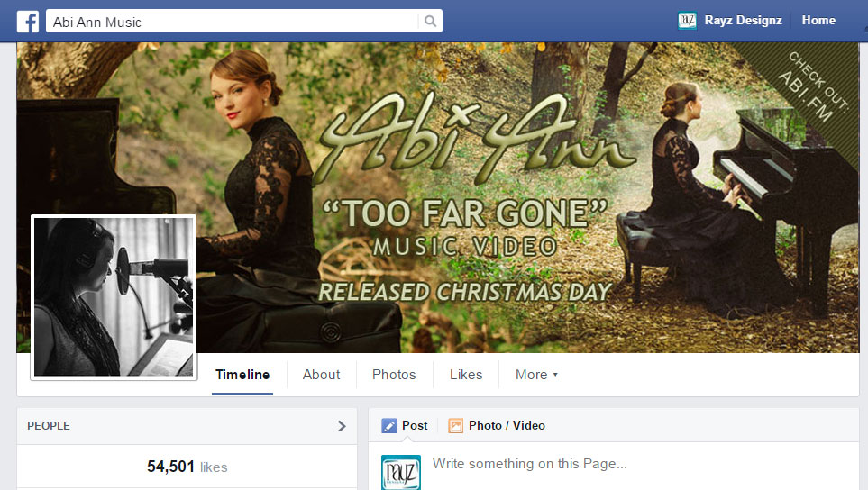Viewport: 868px width, 490px height.
Task: Go to the Photos tab
Action: pyautogui.click(x=394, y=375)
